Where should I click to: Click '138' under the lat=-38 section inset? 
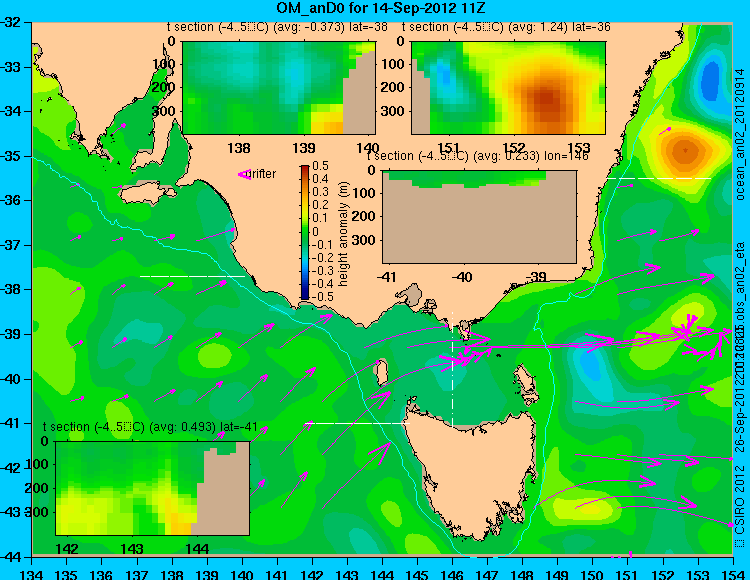point(239,148)
